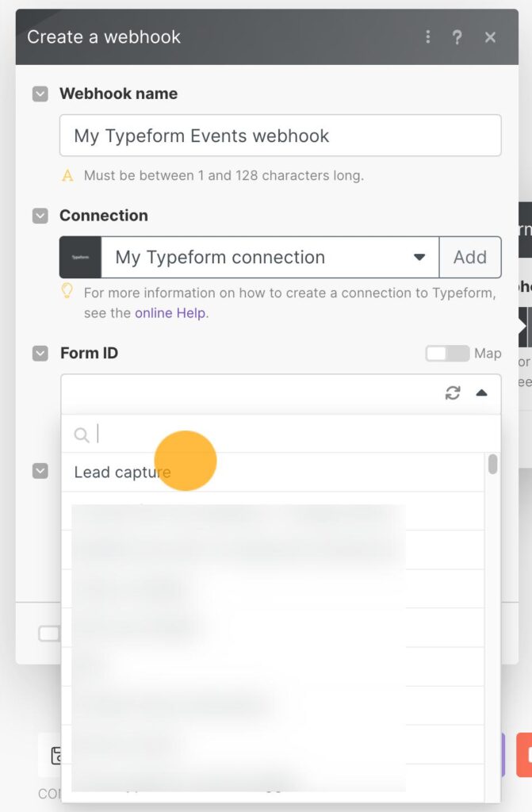Check the box beside Webhook name label
This screenshot has width=532, height=812.
40,94
